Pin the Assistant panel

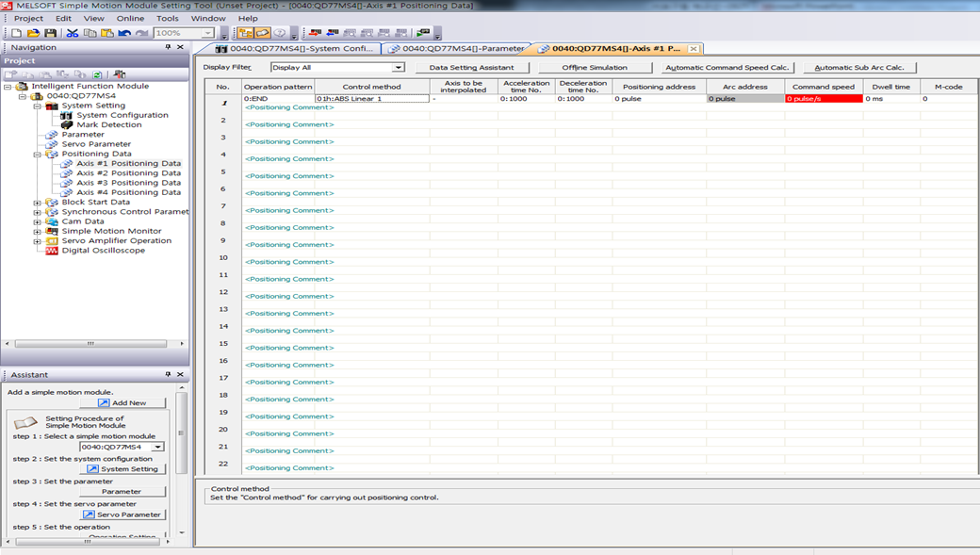pos(168,374)
